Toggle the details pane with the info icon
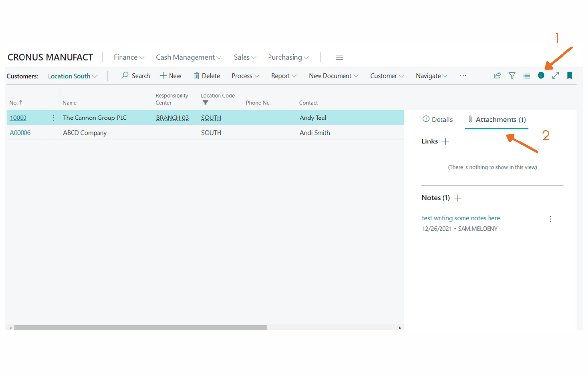The height and width of the screenshot is (376, 588). [541, 76]
